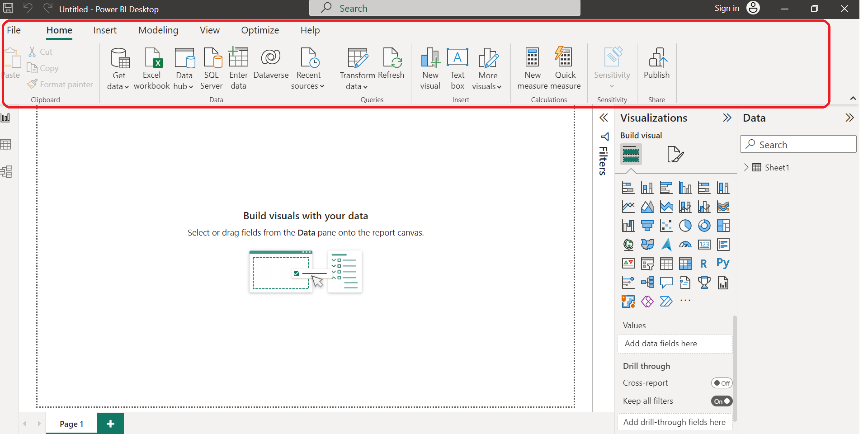This screenshot has height=434, width=868.
Task: Select the Donut chart visual
Action: click(x=704, y=226)
